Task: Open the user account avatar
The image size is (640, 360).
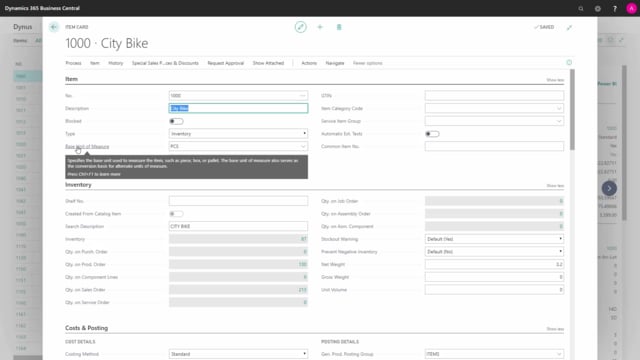Action: tap(631, 8)
